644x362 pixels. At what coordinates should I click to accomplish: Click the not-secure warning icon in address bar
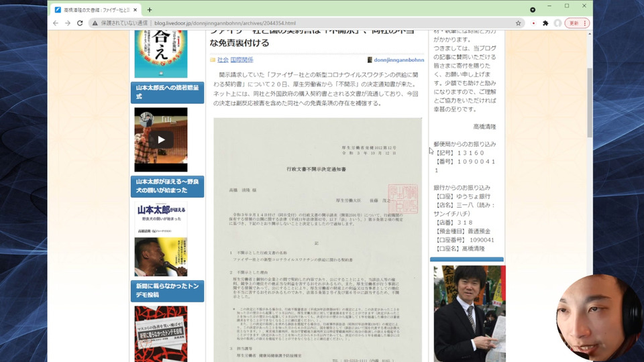click(x=95, y=23)
